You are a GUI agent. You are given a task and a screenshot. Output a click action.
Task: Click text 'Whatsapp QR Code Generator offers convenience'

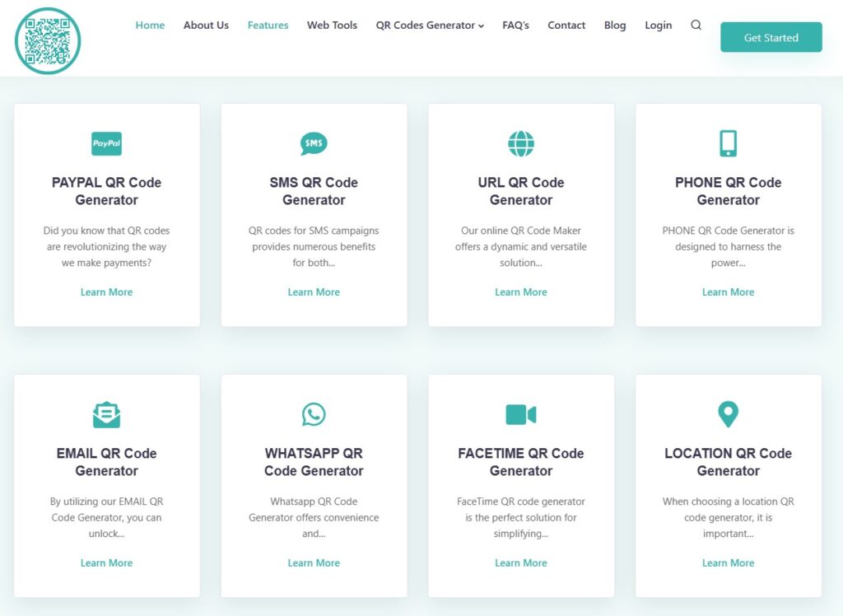[314, 510]
